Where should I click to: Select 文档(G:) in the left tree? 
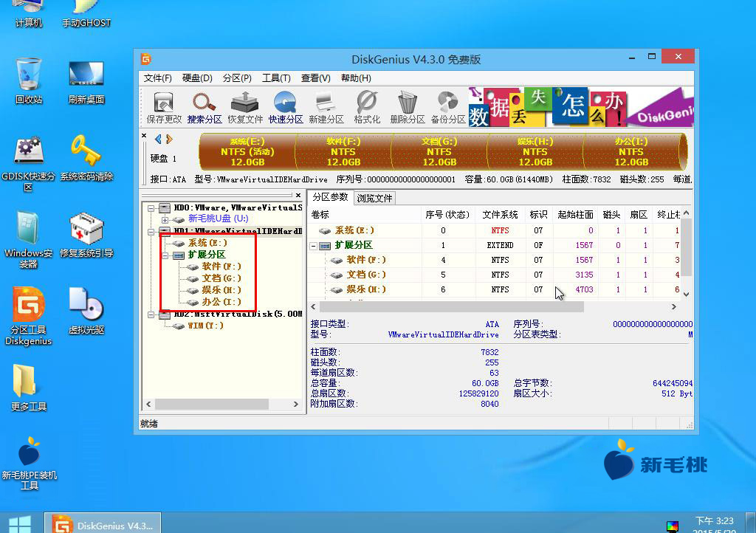point(221,278)
